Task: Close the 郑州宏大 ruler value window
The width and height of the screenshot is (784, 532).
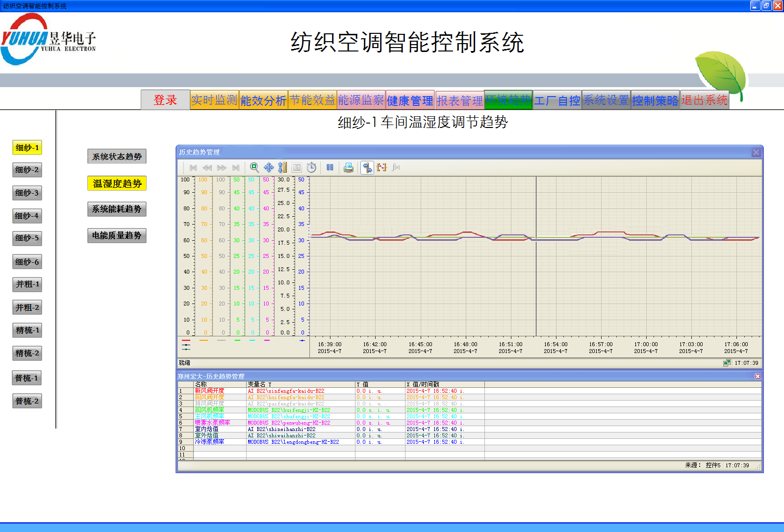Action: pyautogui.click(x=758, y=376)
